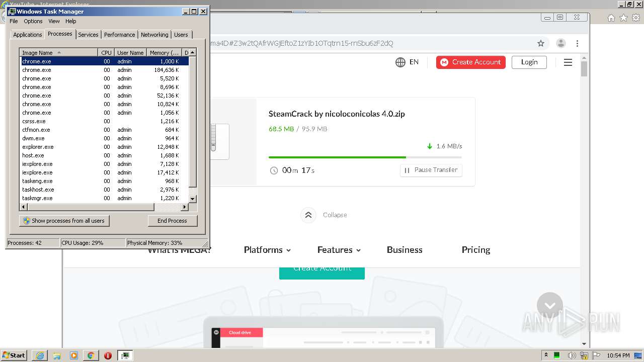The height and width of the screenshot is (362, 644).
Task: Select the taskmgr.exe process
Action: [105, 198]
